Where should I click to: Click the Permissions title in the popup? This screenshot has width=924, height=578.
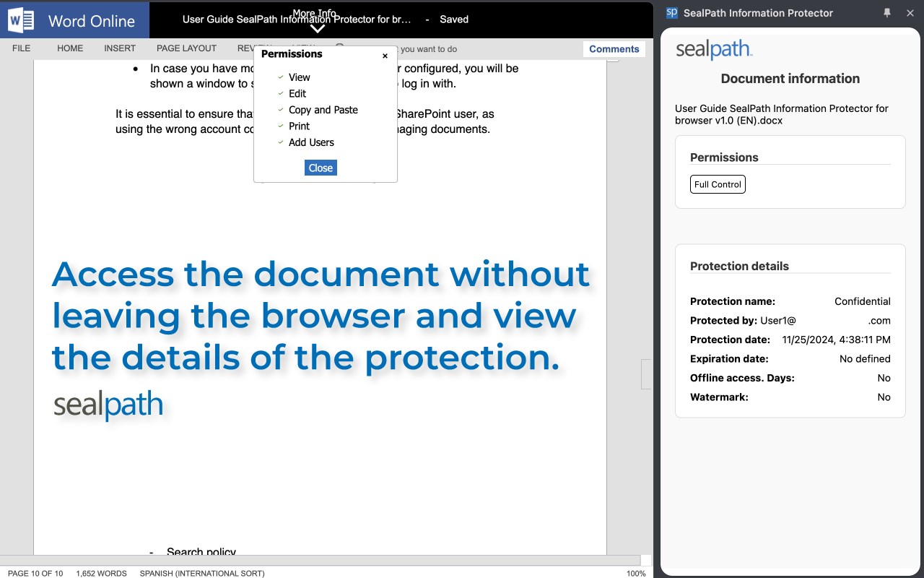pos(292,53)
